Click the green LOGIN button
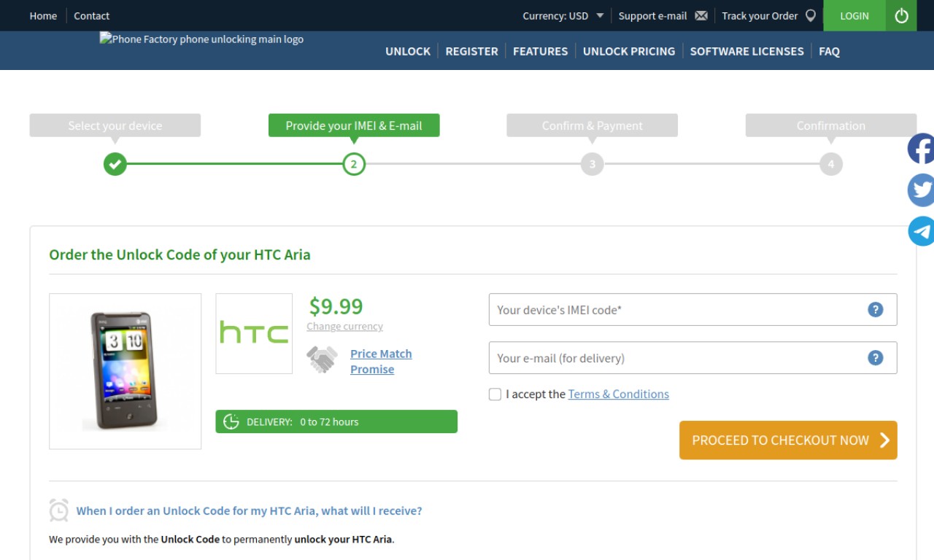 pos(854,15)
